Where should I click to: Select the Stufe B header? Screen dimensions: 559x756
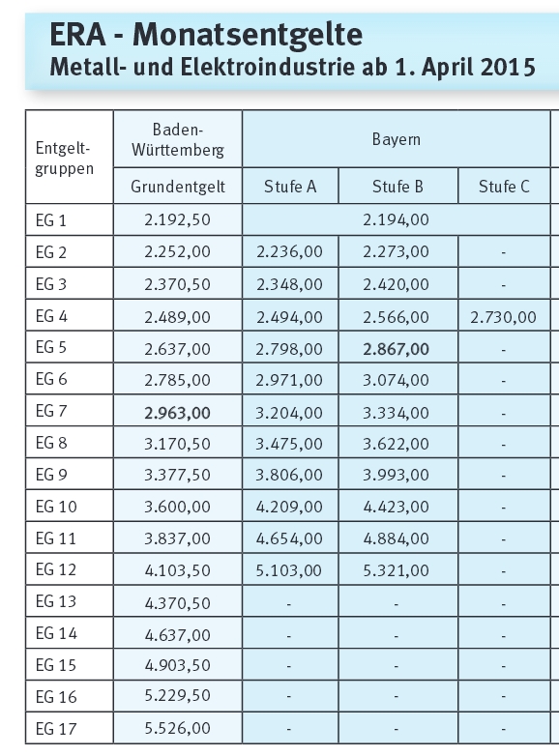tap(397, 187)
